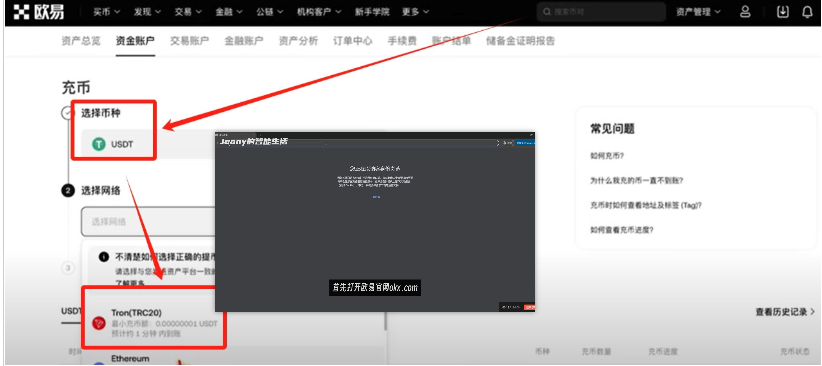Click the 币种 column header
The width and height of the screenshot is (822, 366).
click(542, 352)
